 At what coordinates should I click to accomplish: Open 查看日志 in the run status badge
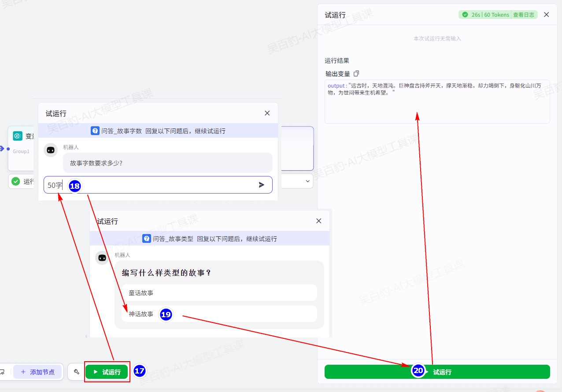pos(523,15)
